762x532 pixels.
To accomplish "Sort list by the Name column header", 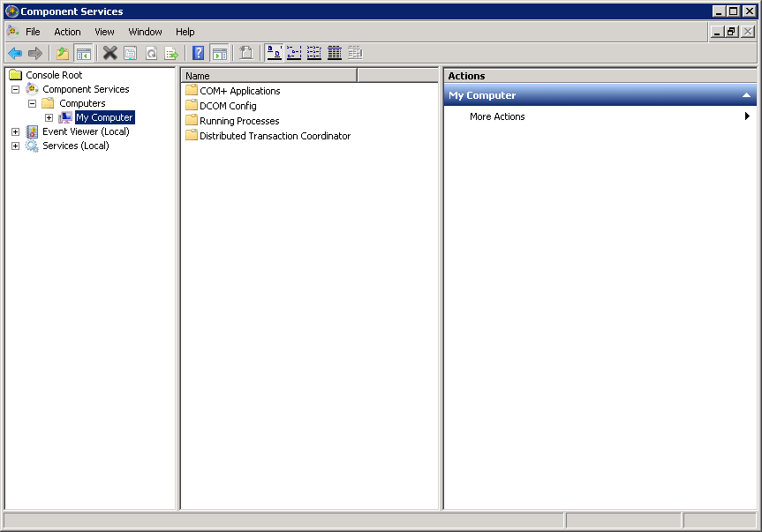I will pos(269,76).
